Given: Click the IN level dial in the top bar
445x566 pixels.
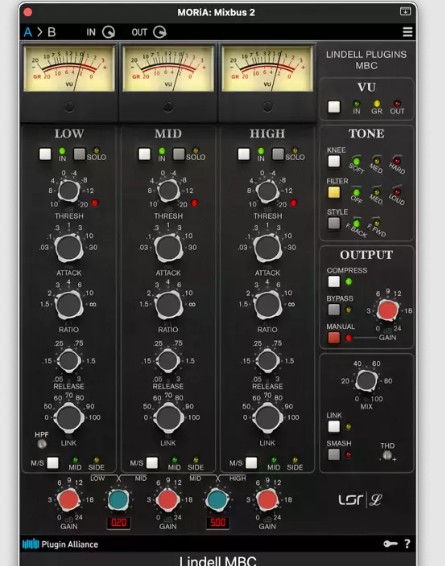Looking at the screenshot, I should [108, 32].
